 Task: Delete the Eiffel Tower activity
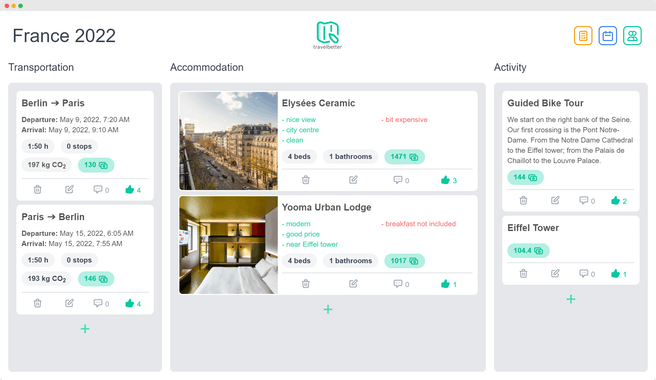pos(523,274)
